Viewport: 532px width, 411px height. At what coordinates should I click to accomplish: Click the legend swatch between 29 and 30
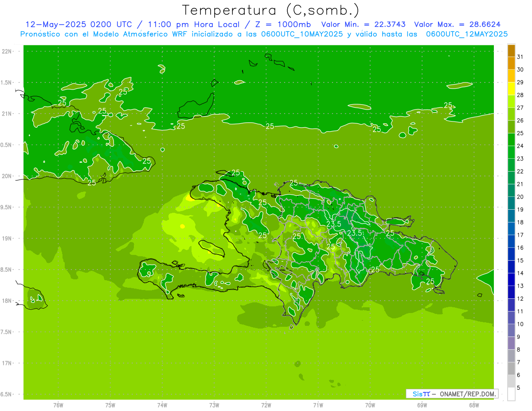point(511,76)
